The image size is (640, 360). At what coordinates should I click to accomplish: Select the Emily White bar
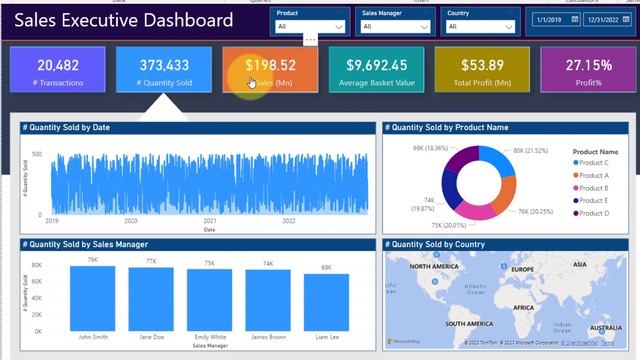tap(209, 300)
